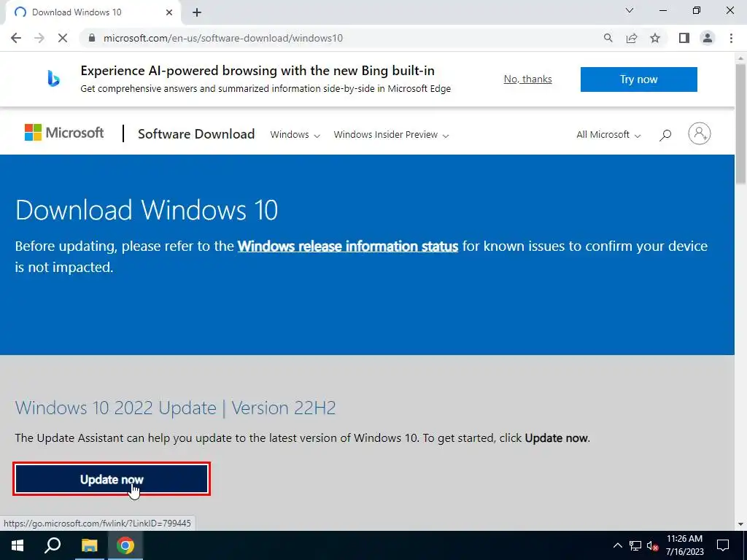
Task: Open the browser side panel
Action: point(684,38)
